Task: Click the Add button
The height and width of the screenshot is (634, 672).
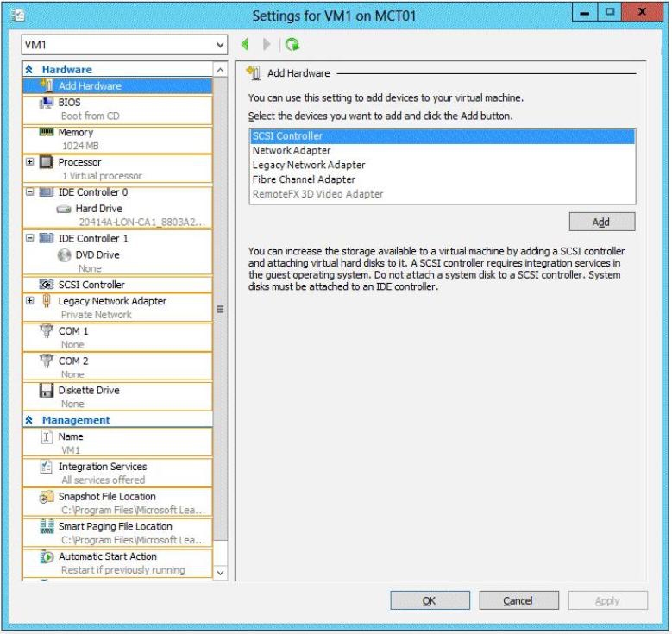Action: (x=602, y=222)
